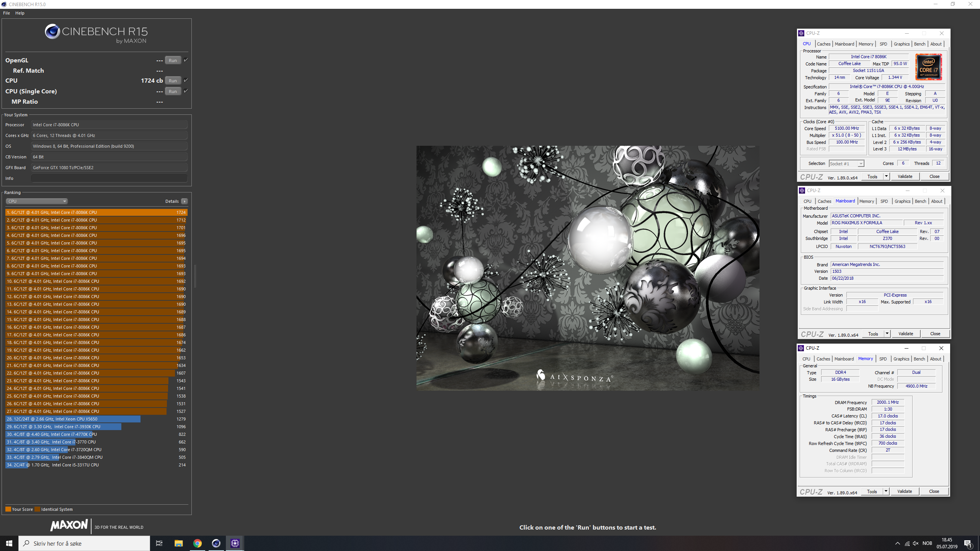Viewport: 980px width, 551px height.
Task: Open File Explorer from the taskbar
Action: click(178, 543)
